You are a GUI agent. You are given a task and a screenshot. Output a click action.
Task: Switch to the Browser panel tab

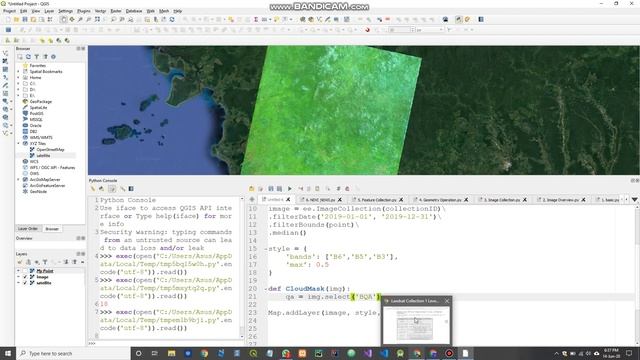52,229
